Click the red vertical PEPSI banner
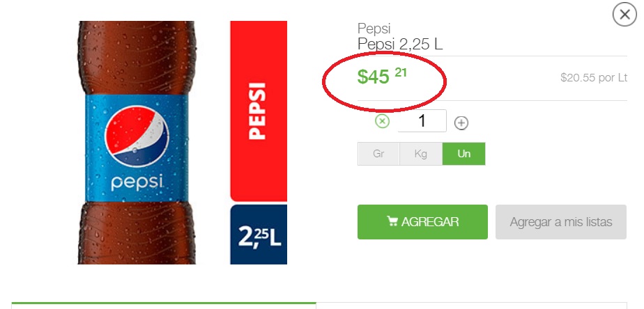644x309 pixels. coord(259,111)
